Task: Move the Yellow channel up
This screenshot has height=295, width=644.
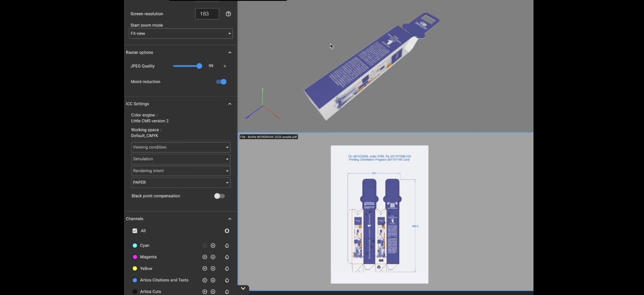Action: (205, 269)
